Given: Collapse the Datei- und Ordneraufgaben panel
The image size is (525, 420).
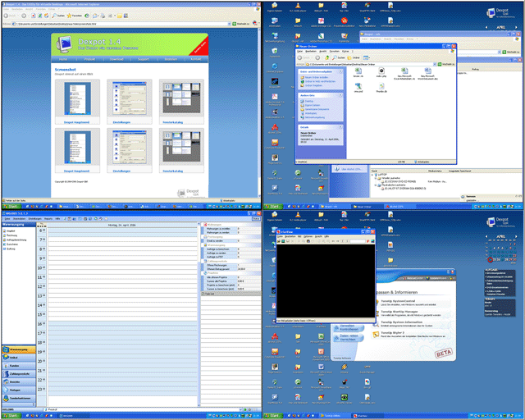Looking at the screenshot, I should [x=341, y=71].
